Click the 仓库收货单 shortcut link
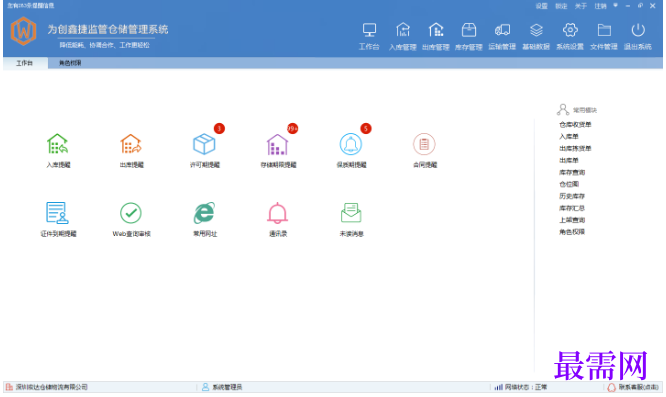The width and height of the screenshot is (666, 397). (x=575, y=124)
